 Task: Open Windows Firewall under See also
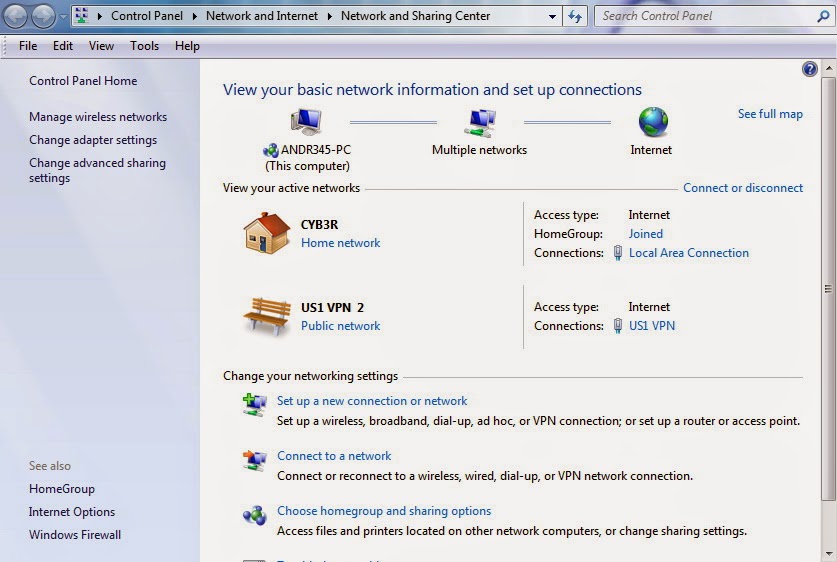75,534
